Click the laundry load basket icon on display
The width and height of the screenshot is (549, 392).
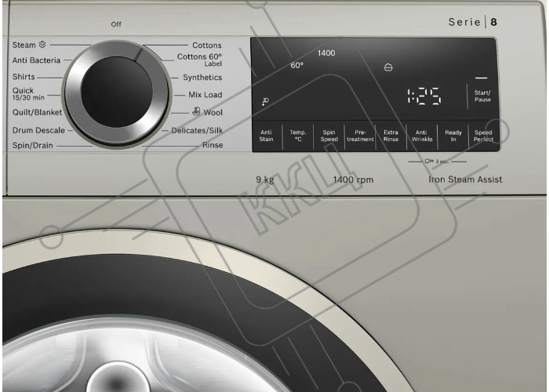pyautogui.click(x=388, y=67)
